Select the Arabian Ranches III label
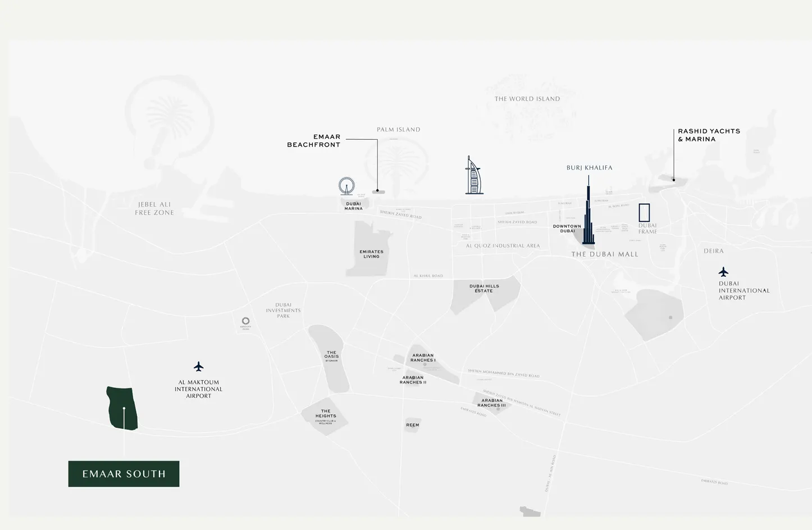 click(x=491, y=403)
